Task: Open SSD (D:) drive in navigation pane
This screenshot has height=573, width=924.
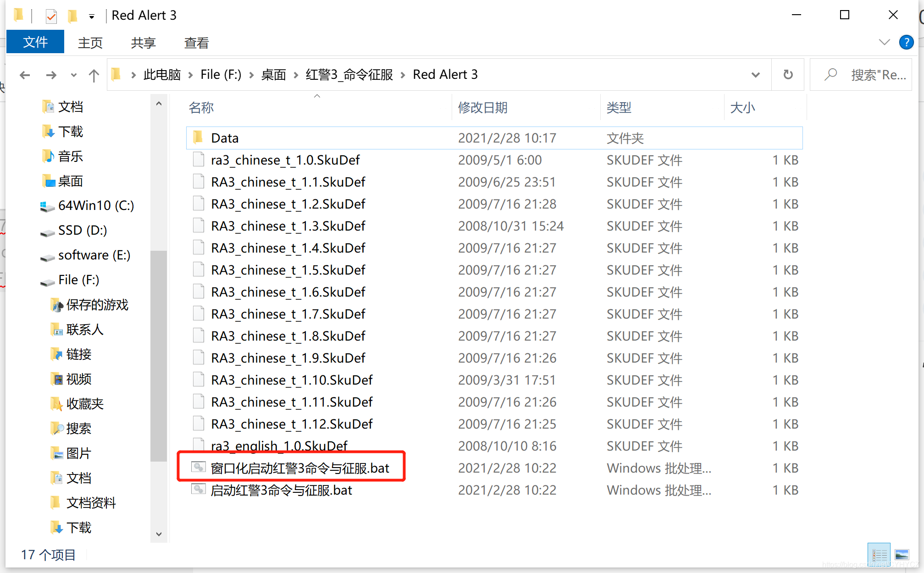Action: click(83, 230)
